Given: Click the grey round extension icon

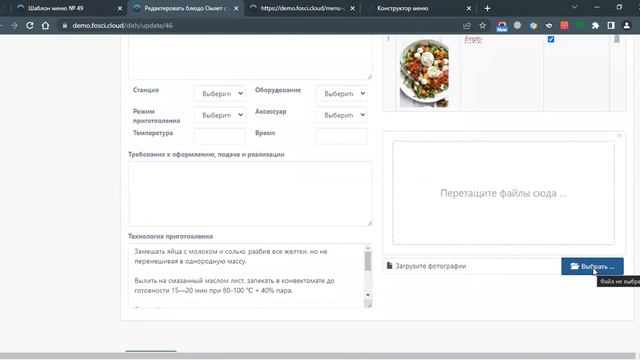Looking at the screenshot, I should tap(518, 25).
